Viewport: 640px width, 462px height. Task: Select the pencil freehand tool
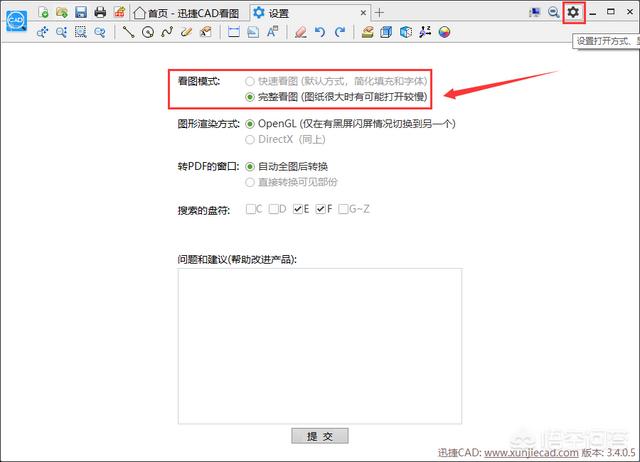tap(186, 32)
